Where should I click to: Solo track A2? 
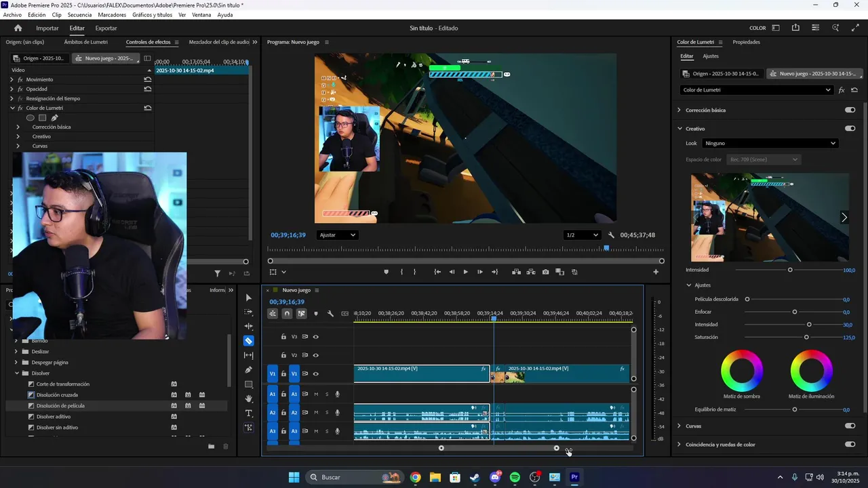(327, 412)
